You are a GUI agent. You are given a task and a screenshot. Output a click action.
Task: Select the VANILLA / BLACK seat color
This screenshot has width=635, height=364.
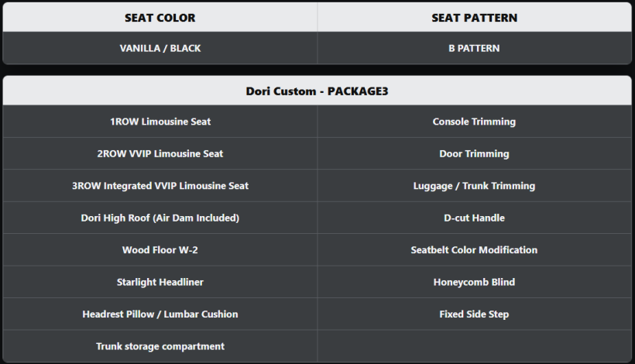coord(160,48)
